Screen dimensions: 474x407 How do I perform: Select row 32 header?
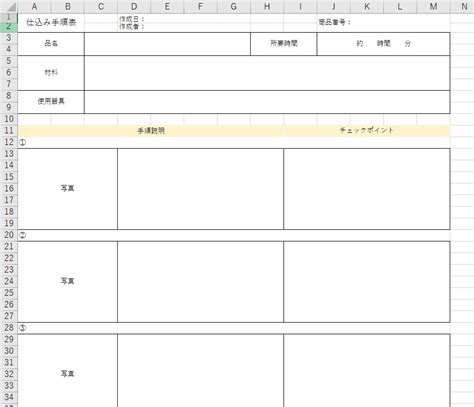[x=9, y=374]
